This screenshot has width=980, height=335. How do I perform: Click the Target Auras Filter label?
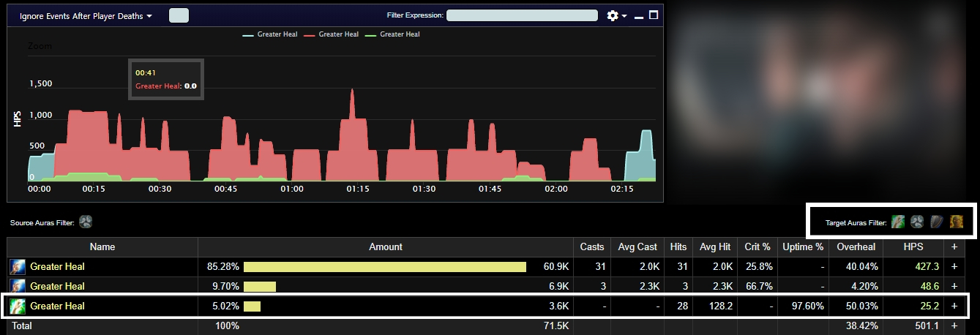856,222
